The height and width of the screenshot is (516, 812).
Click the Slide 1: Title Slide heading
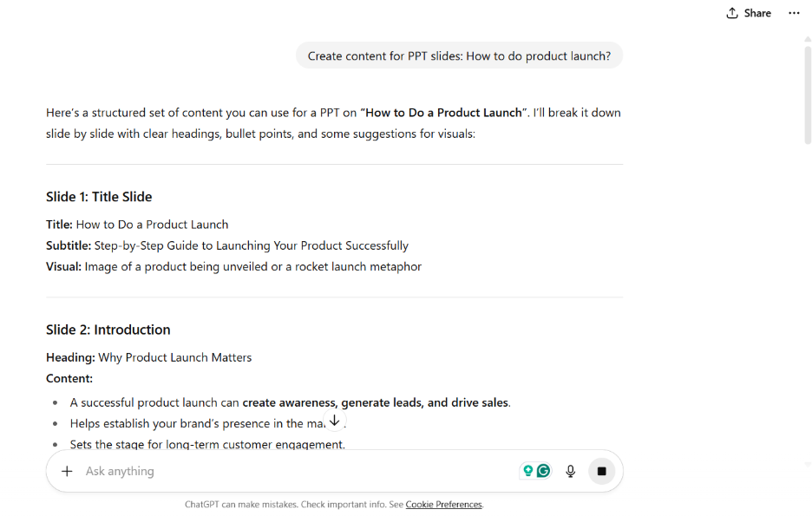99,197
